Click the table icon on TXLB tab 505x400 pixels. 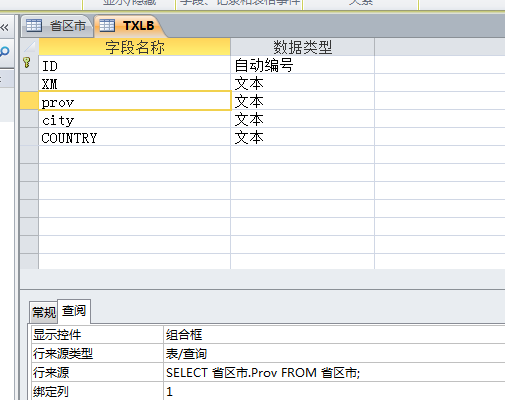(x=107, y=25)
